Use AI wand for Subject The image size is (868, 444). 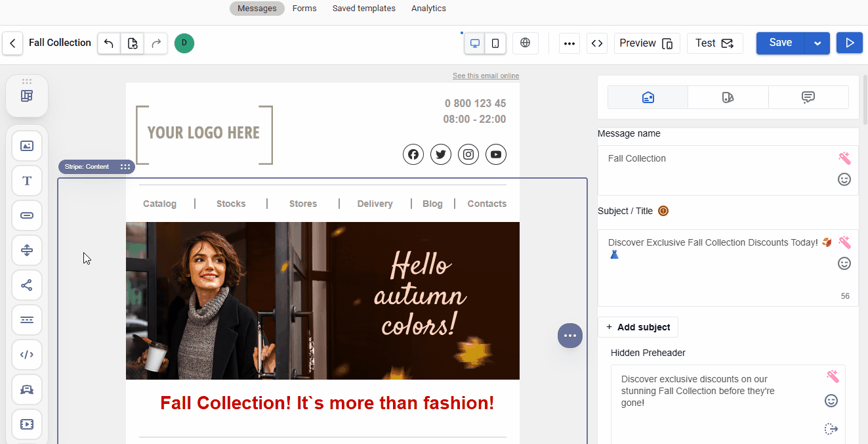click(844, 242)
